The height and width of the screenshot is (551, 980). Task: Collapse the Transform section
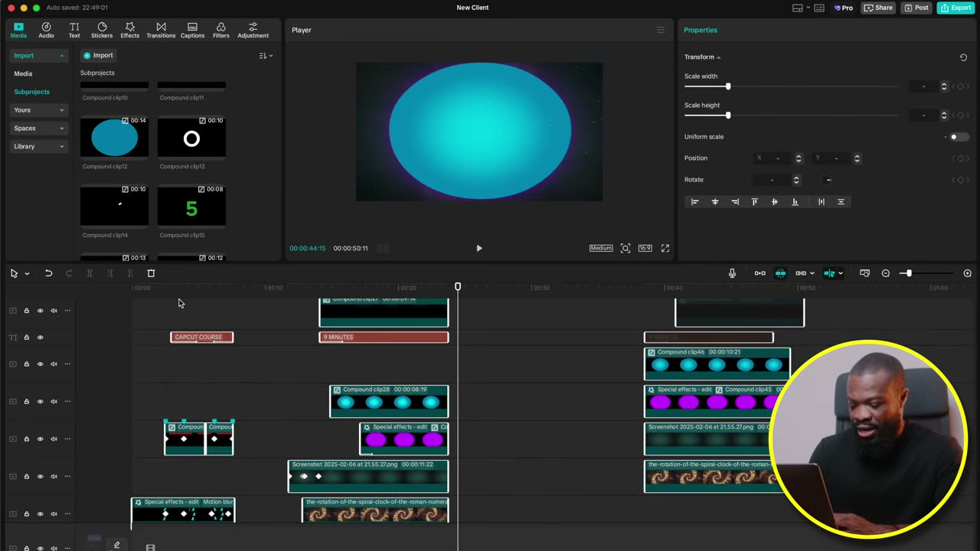pyautogui.click(x=718, y=57)
